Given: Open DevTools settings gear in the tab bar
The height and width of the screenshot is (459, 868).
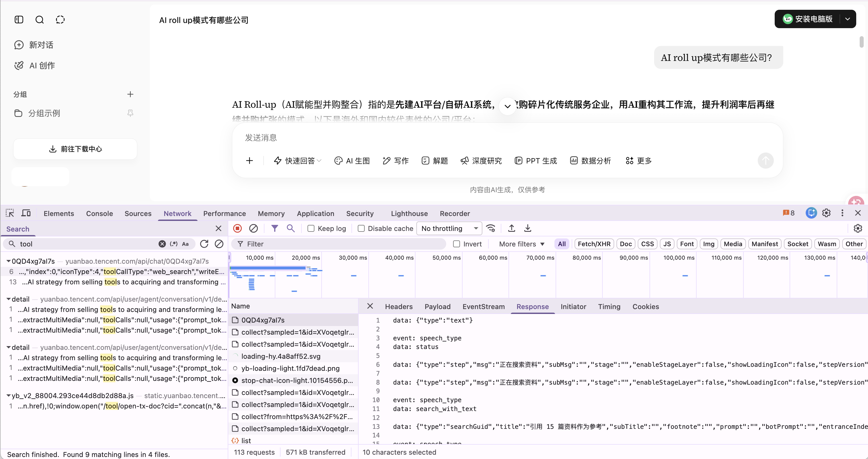Looking at the screenshot, I should click(x=826, y=213).
